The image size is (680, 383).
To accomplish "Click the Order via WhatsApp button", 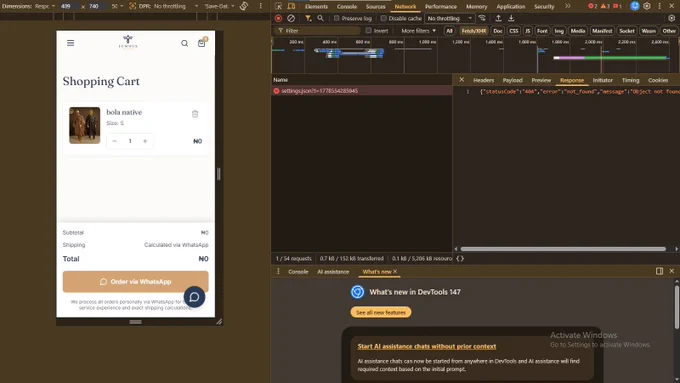I will click(135, 282).
